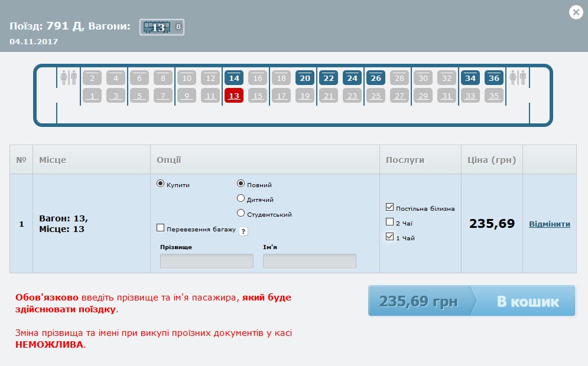Choose the Студентський ticket radio button
The width and height of the screenshot is (588, 366).
tap(241, 213)
